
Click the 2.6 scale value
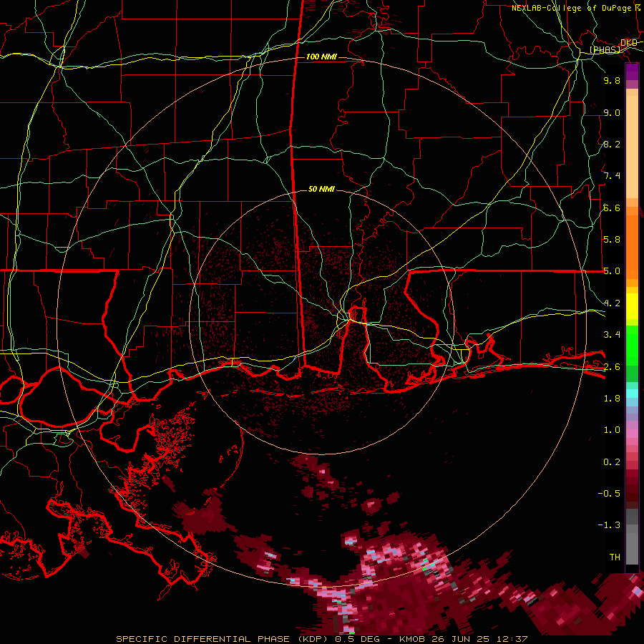[x=612, y=367]
